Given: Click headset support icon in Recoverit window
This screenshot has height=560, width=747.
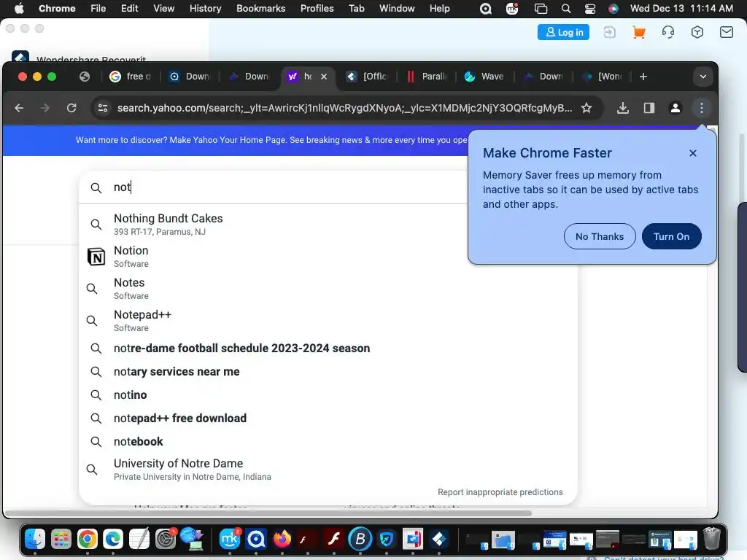Looking at the screenshot, I should [668, 32].
